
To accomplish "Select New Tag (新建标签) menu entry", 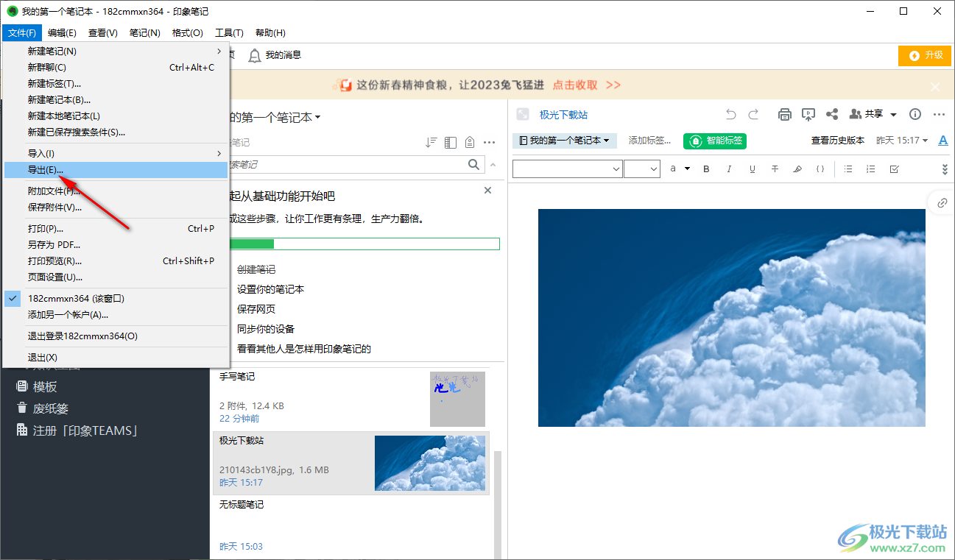I will (116, 84).
